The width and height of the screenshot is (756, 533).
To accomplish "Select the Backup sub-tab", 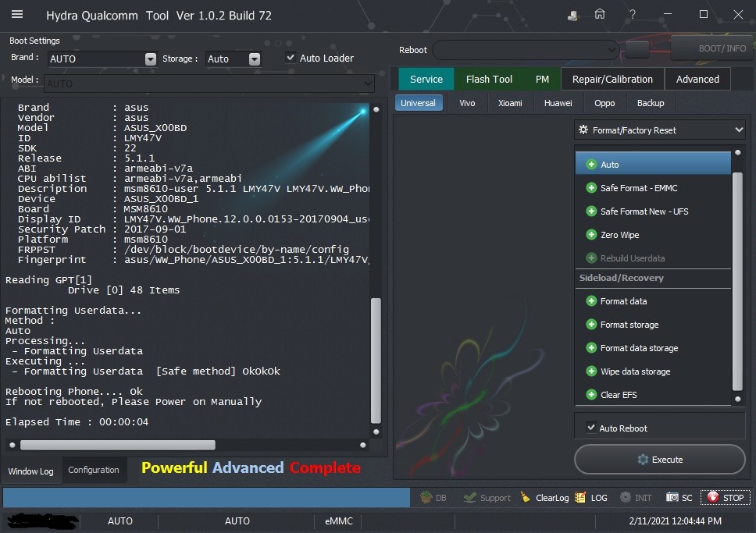I will (x=651, y=103).
